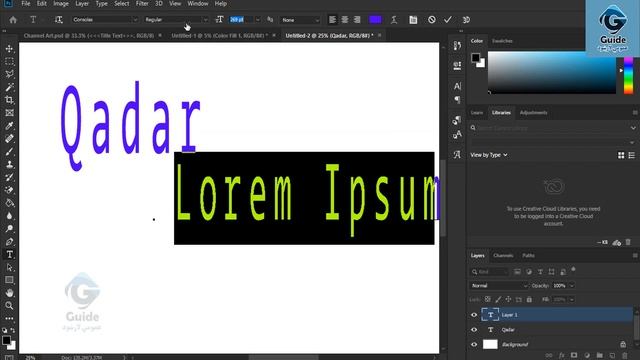Select the Pen tool
640x360 pixels.
point(9,242)
